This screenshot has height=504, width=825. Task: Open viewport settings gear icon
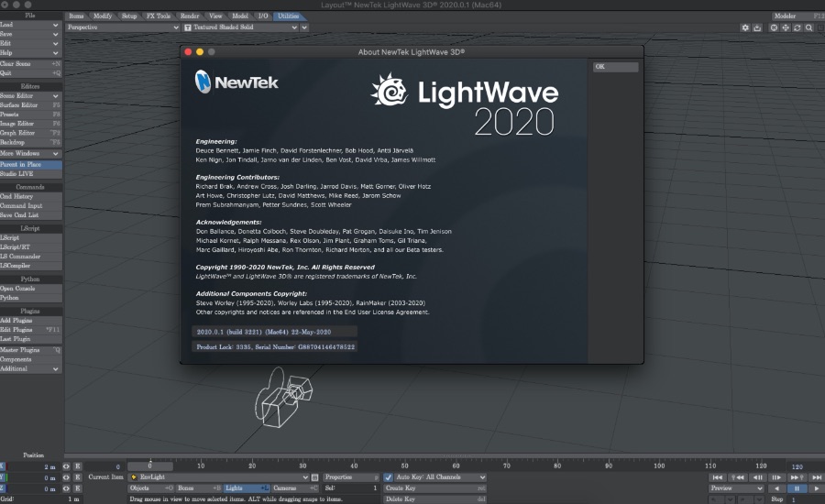[x=745, y=27]
